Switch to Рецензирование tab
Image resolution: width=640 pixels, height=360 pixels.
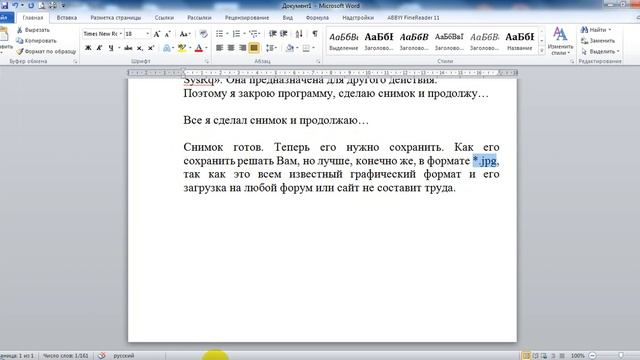[x=247, y=18]
